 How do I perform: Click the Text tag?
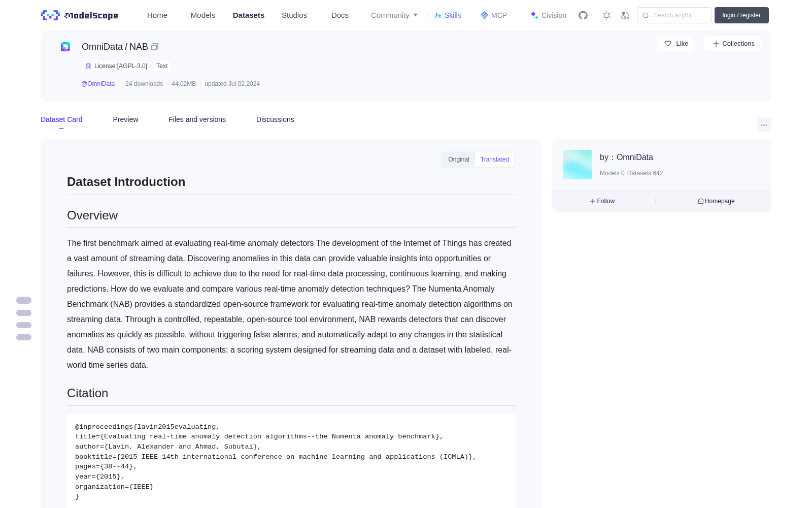click(162, 66)
